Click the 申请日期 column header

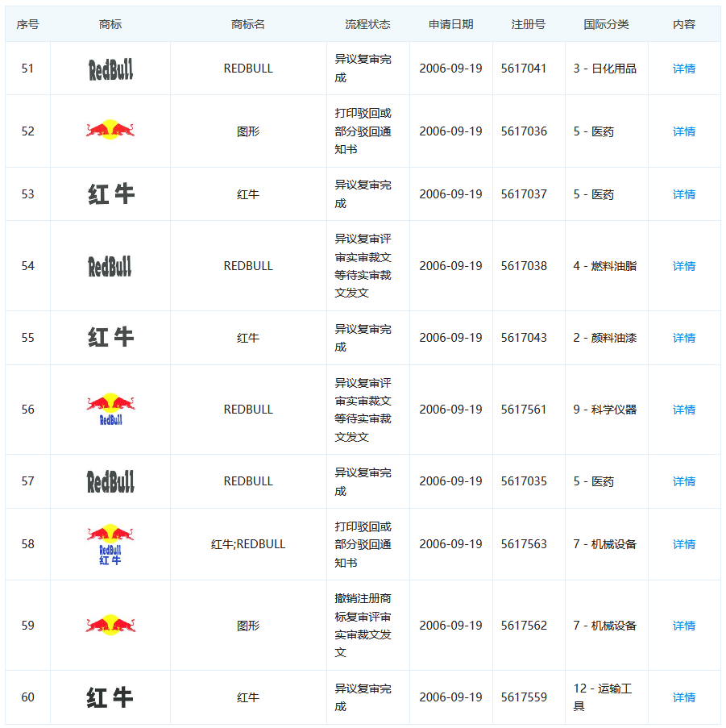(451, 24)
